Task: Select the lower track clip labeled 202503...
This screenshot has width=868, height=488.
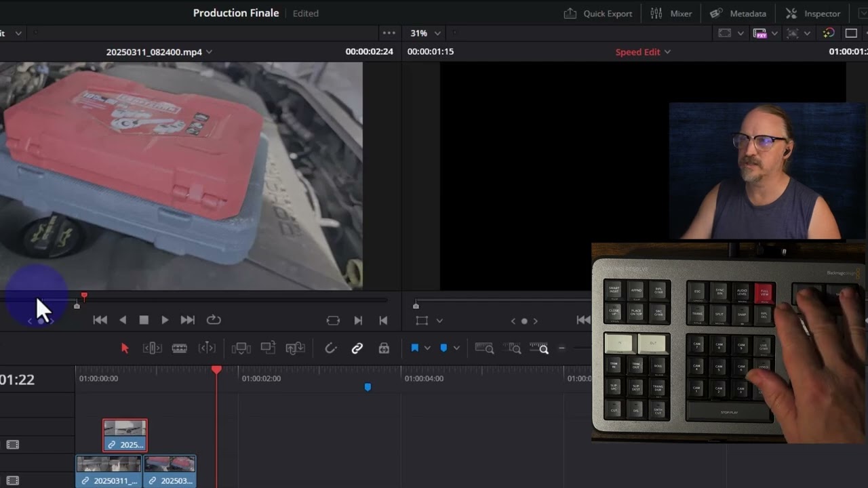Action: (x=170, y=471)
